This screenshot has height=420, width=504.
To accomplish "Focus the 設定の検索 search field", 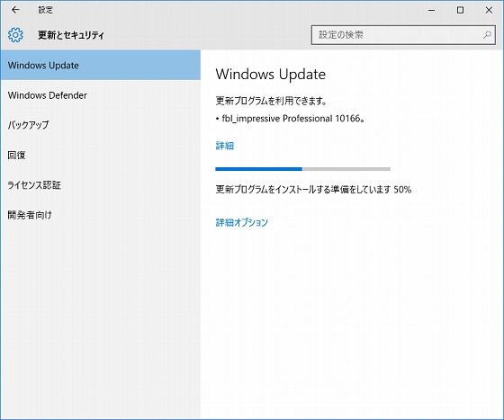I will click(x=403, y=35).
